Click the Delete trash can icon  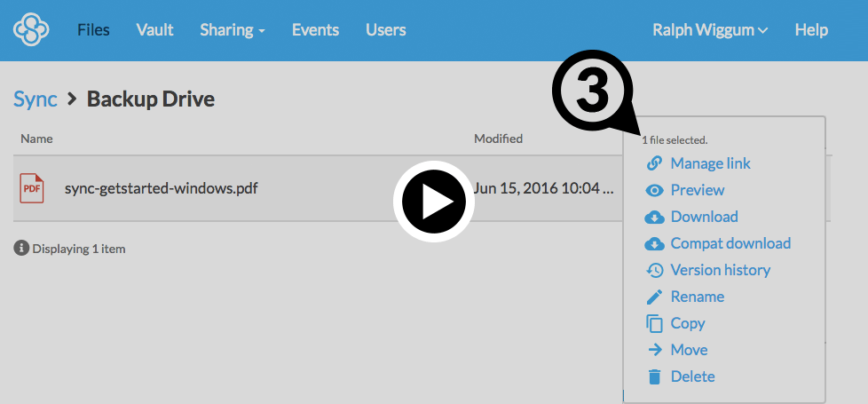pyautogui.click(x=654, y=376)
